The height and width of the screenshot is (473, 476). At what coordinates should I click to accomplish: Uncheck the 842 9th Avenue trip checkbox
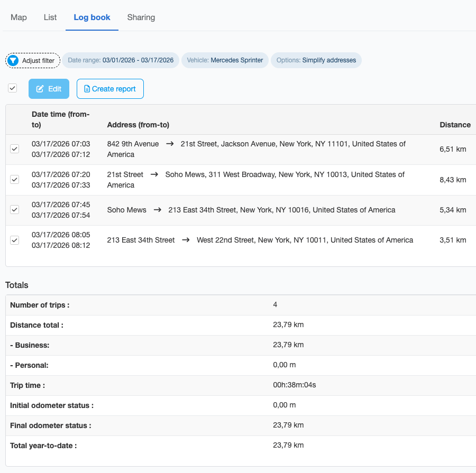pos(15,149)
